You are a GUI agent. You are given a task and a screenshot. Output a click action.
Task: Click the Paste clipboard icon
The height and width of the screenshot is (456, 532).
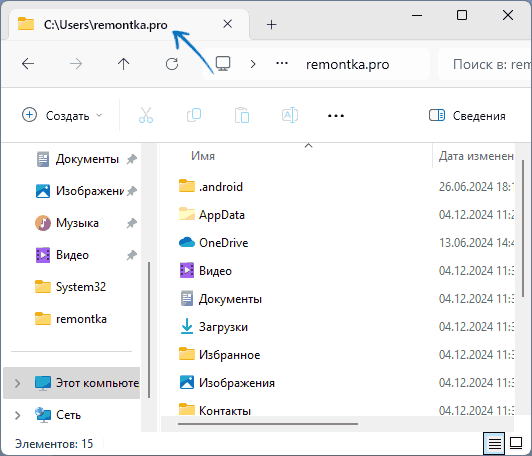point(242,115)
